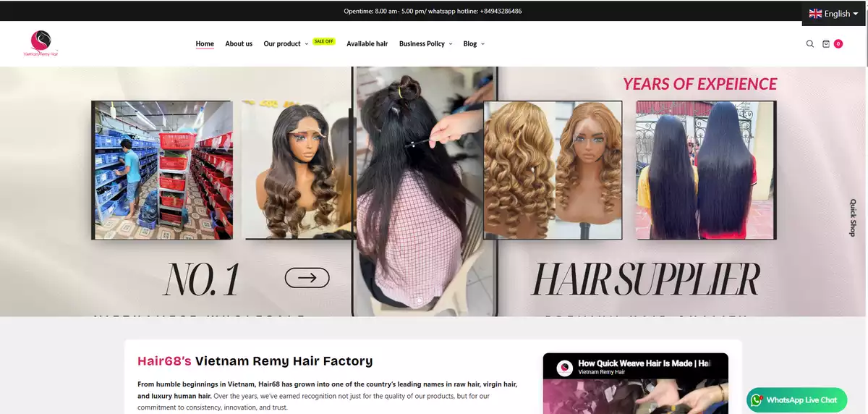Click the video title How Quick Weave Hair

[x=644, y=363]
